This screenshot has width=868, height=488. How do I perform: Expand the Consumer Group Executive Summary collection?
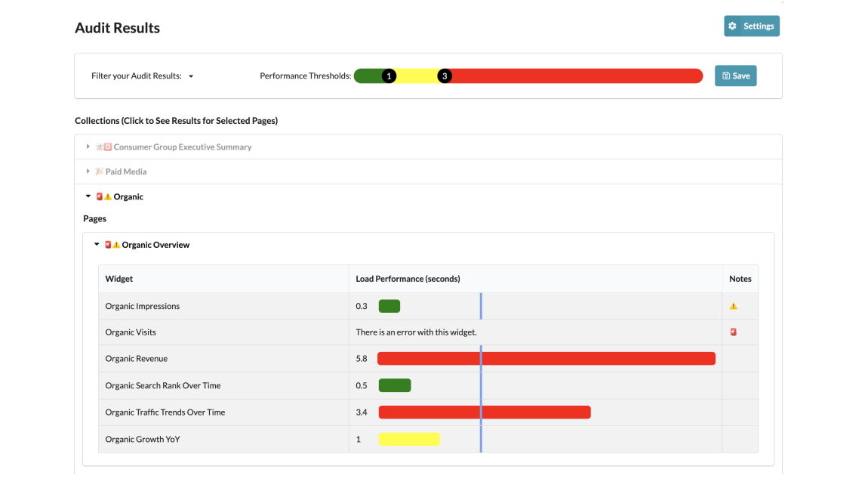(x=88, y=147)
